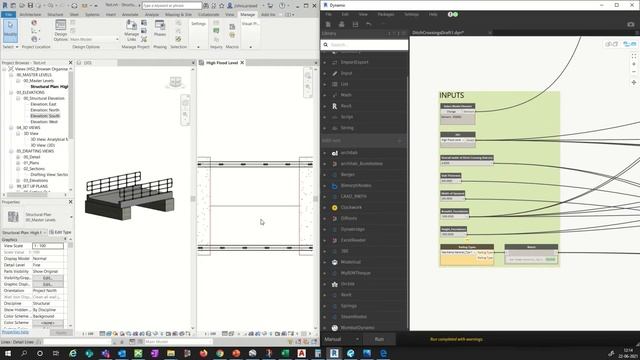Click the Clockwork package icon in Dynamo library
This screenshot has width=640, height=360.
pyautogui.click(x=334, y=207)
